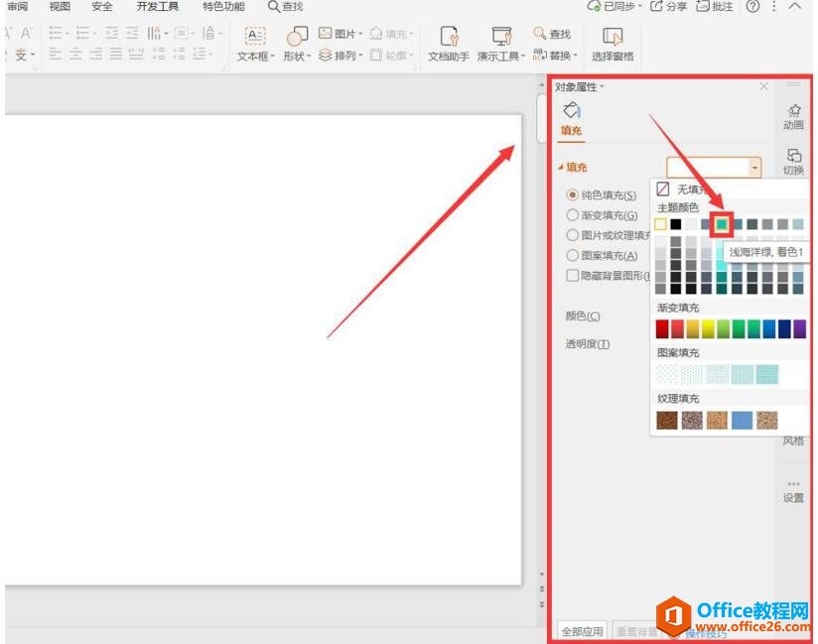This screenshot has height=644, width=818.
Task: Expand the fill color dropdown arrow
Action: [753, 169]
